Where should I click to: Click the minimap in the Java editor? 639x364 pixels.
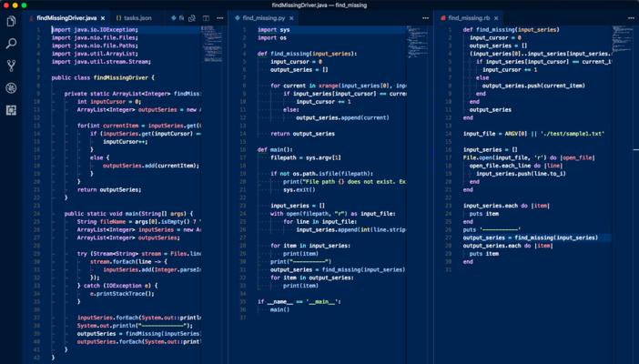(210, 44)
